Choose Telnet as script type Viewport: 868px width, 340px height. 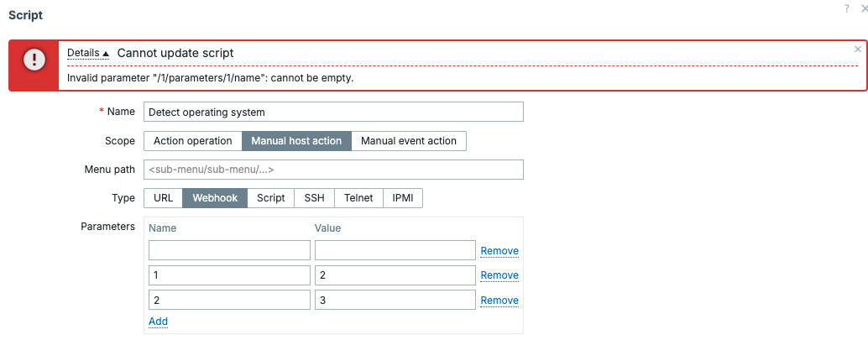click(x=358, y=198)
